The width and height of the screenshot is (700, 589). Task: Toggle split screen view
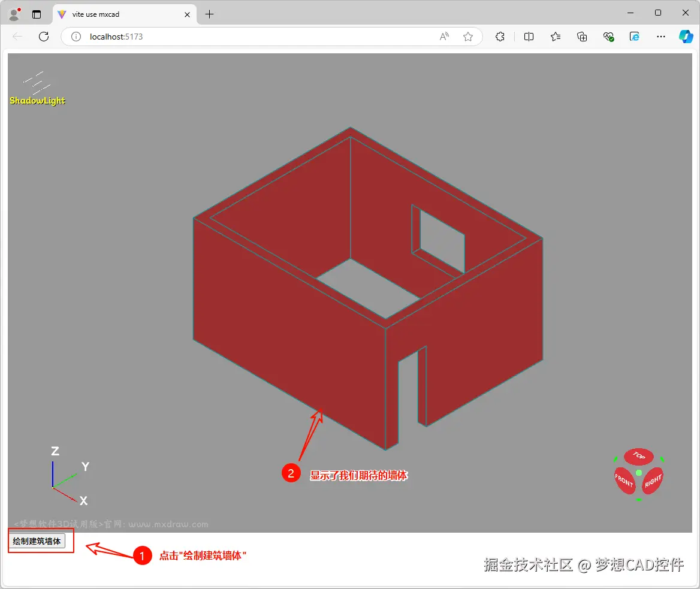529,37
